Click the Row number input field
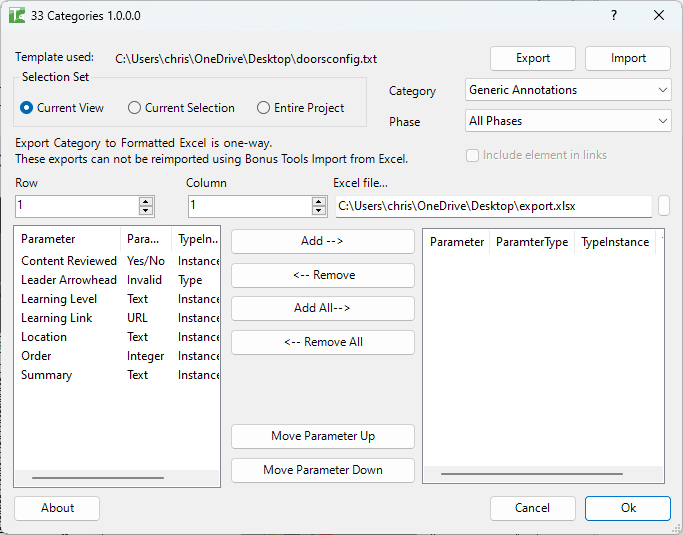This screenshot has height=535, width=683. pyautogui.click(x=77, y=206)
